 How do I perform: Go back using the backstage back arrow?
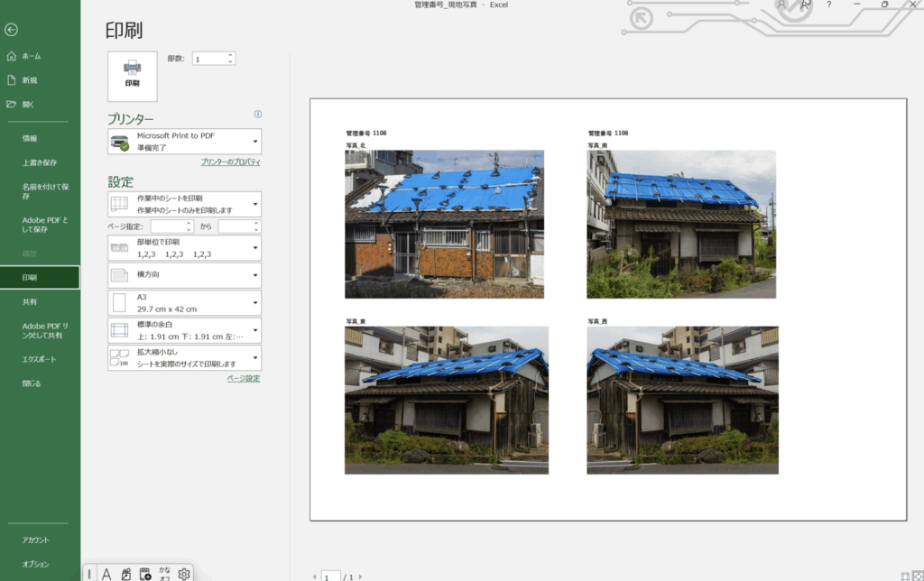click(11, 30)
